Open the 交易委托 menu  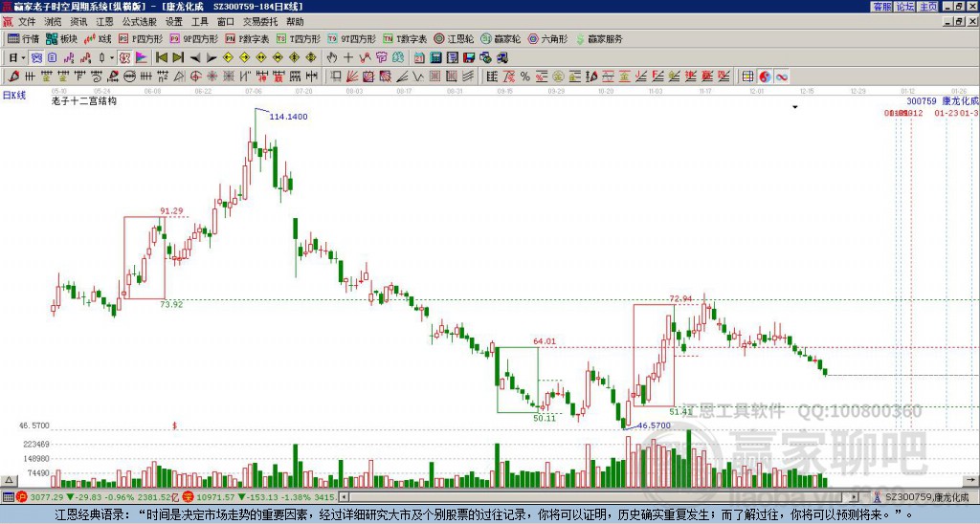coord(260,22)
